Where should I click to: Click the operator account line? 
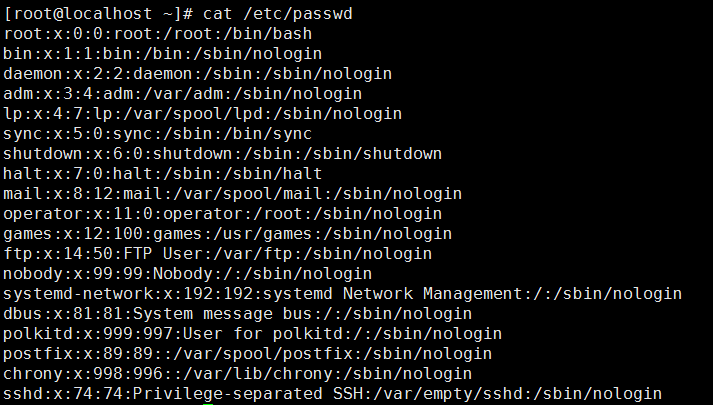coord(223,214)
